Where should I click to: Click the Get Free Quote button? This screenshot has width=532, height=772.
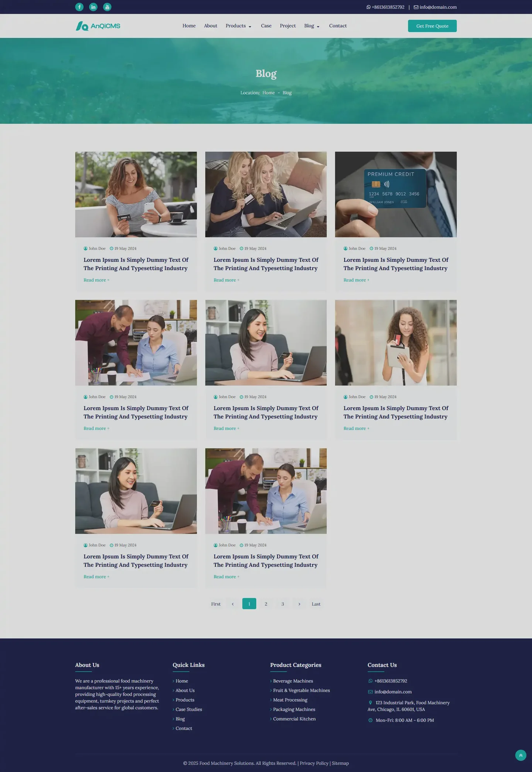click(432, 26)
